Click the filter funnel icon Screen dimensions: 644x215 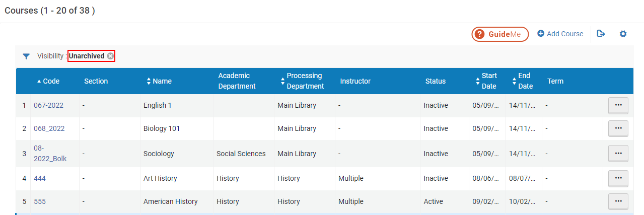pyautogui.click(x=26, y=56)
